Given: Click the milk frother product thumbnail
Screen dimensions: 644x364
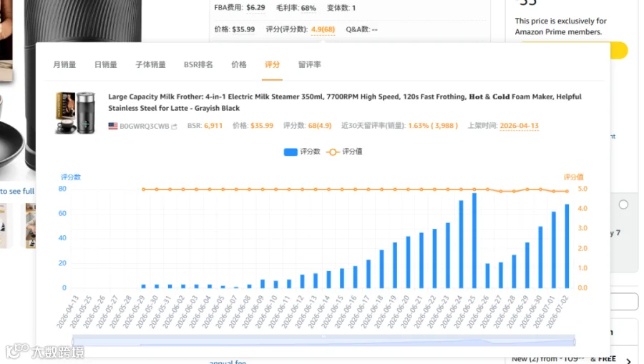Looking at the screenshot, I should [x=76, y=112].
